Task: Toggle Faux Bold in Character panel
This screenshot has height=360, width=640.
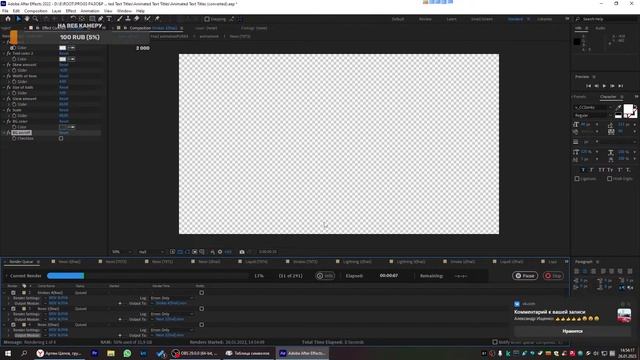Action: tap(583, 170)
